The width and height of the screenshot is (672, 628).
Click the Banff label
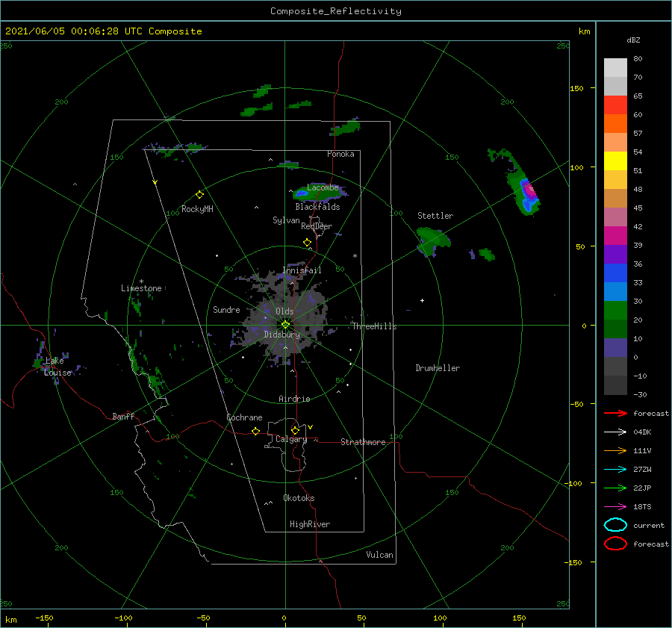pyautogui.click(x=123, y=416)
